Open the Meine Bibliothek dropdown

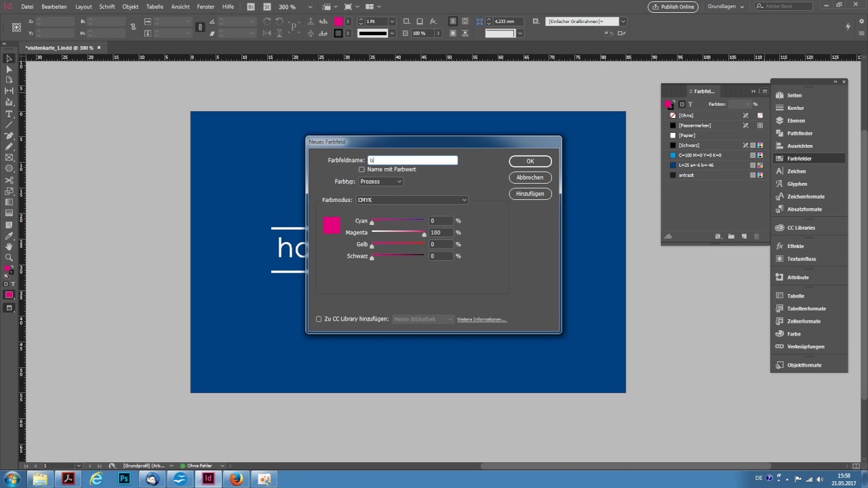click(422, 319)
